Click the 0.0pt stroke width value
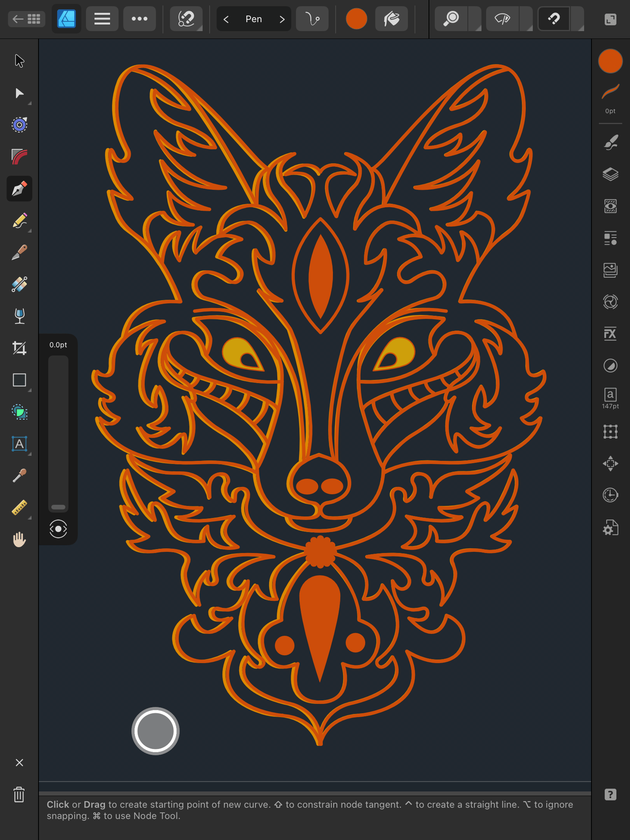 [x=58, y=345]
